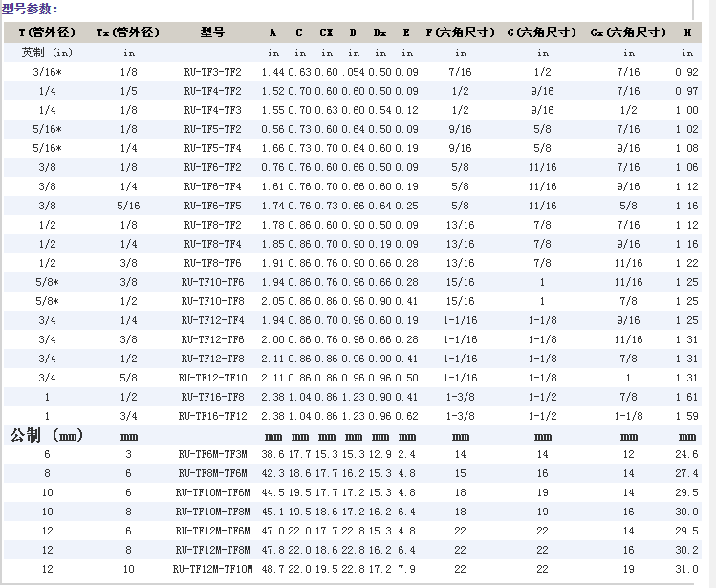716x588 pixels.
Task: Click the 3/16* value in T column
Action: tap(47, 72)
